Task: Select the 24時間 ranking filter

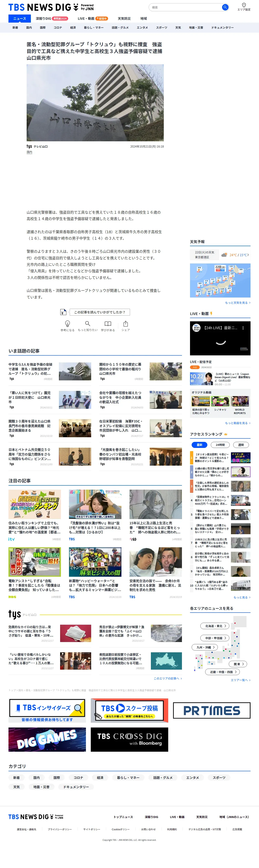Action: [220, 445]
